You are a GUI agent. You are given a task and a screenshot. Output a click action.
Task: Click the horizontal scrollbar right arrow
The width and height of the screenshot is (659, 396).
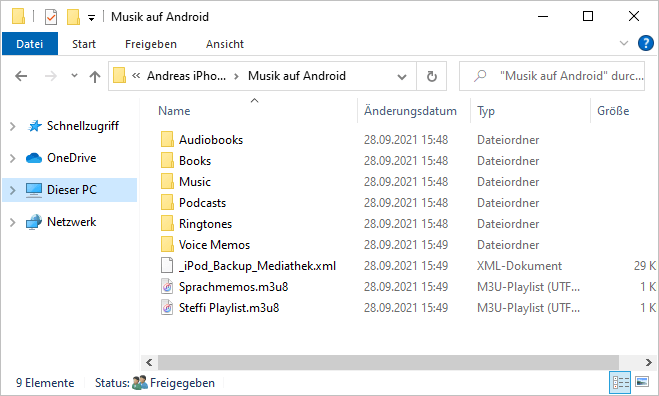click(x=648, y=362)
